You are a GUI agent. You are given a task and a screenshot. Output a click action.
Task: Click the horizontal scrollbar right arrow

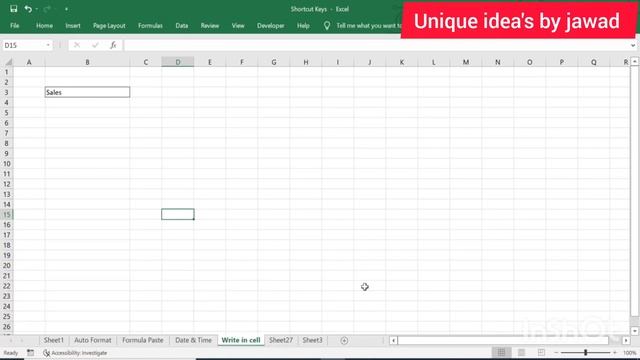tap(626, 340)
